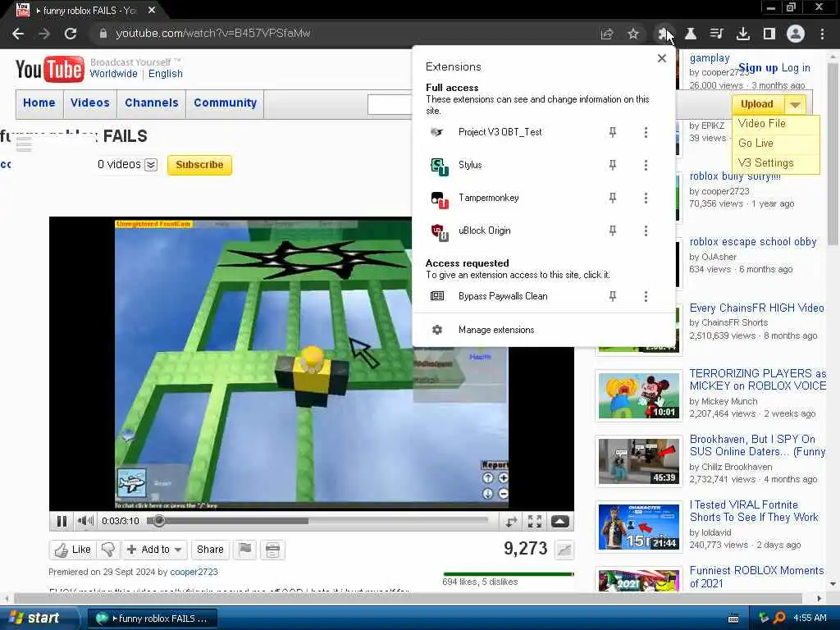Select Video File from Upload menu

point(761,123)
